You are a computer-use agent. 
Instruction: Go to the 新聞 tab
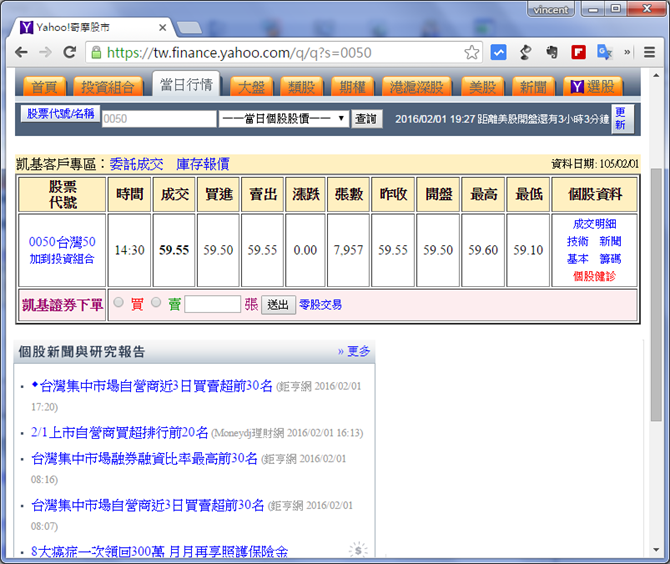tap(533, 87)
